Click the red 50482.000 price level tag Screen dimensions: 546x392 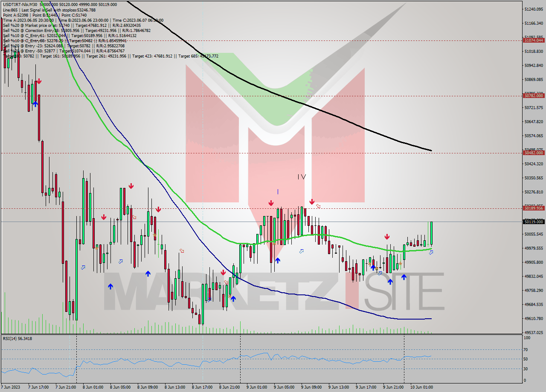pyautogui.click(x=533, y=153)
